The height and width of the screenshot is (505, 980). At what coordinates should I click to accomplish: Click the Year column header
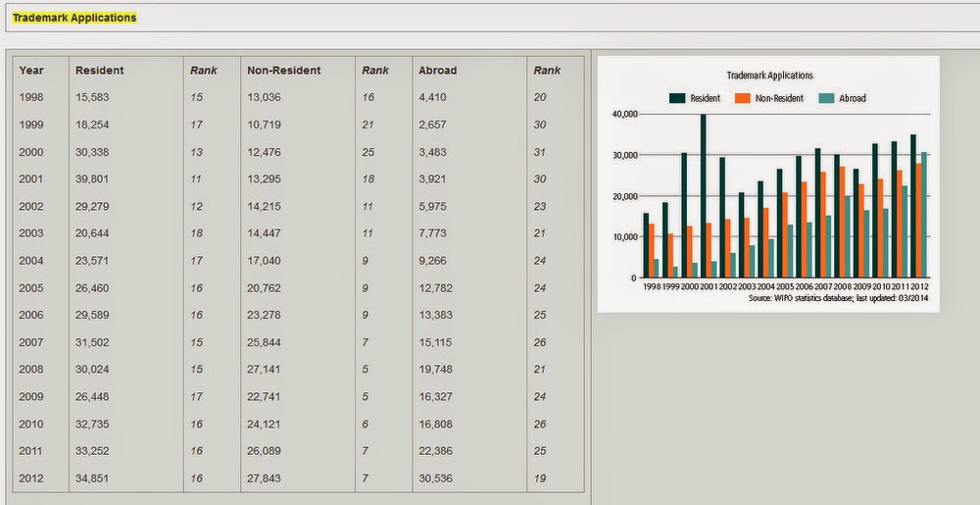pos(31,71)
